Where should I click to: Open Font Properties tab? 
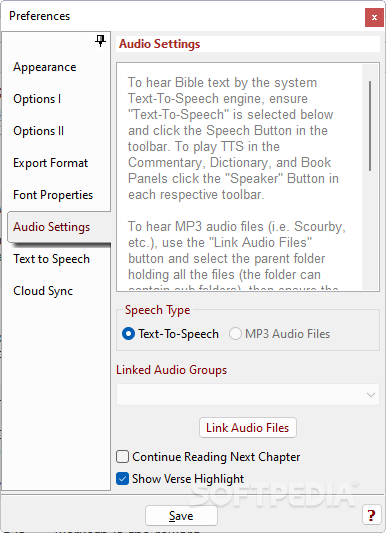click(53, 195)
